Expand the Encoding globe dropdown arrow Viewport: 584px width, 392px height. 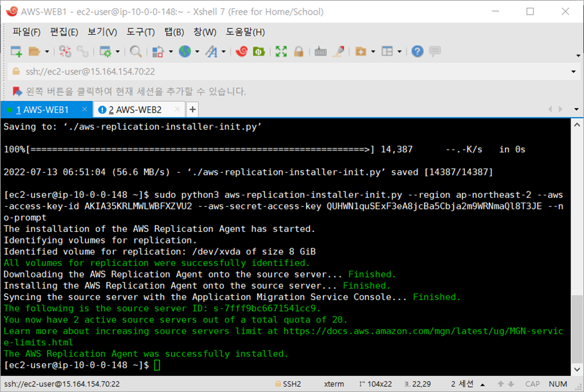click(197, 52)
